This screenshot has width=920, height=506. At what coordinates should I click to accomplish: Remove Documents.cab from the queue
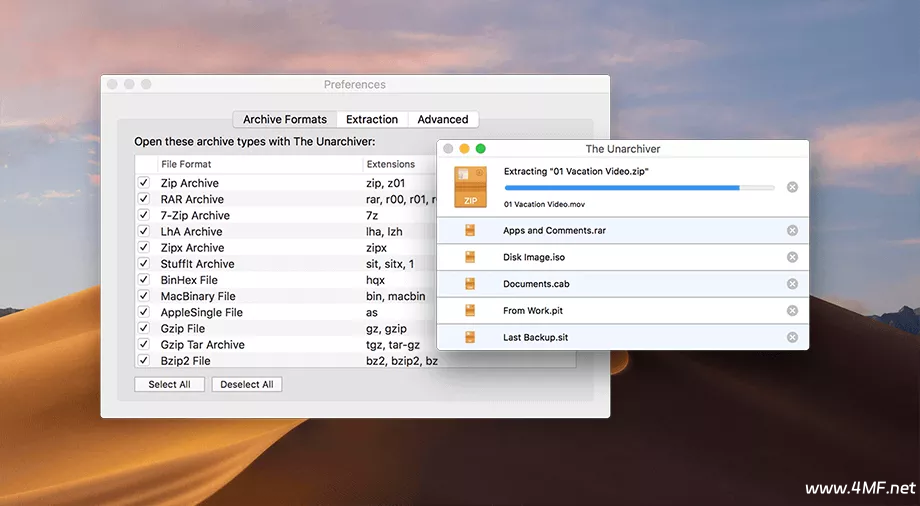792,284
